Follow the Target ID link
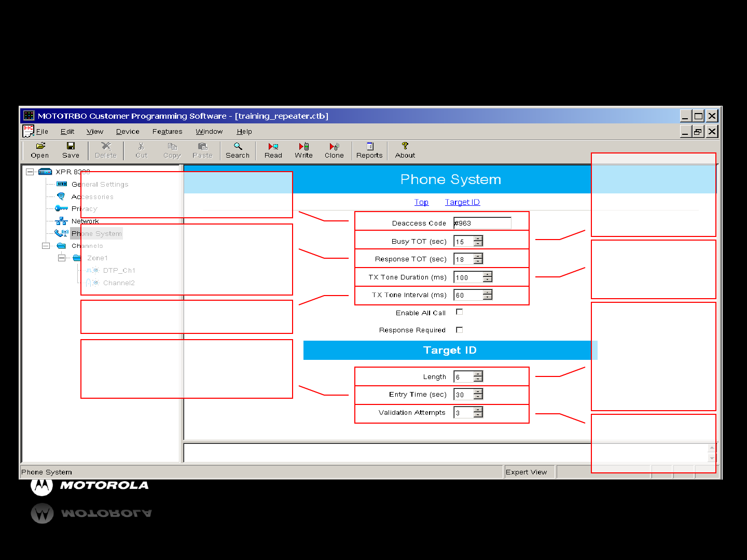 (x=462, y=202)
